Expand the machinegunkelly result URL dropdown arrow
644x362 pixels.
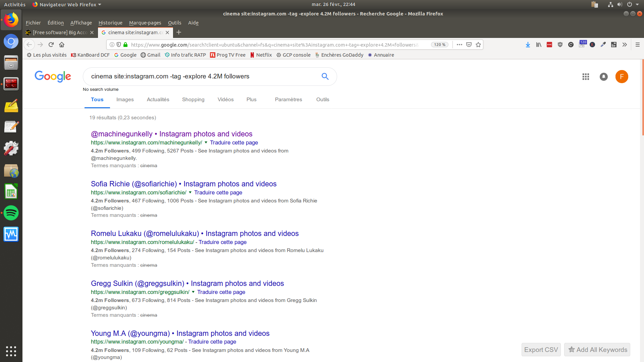click(x=206, y=142)
